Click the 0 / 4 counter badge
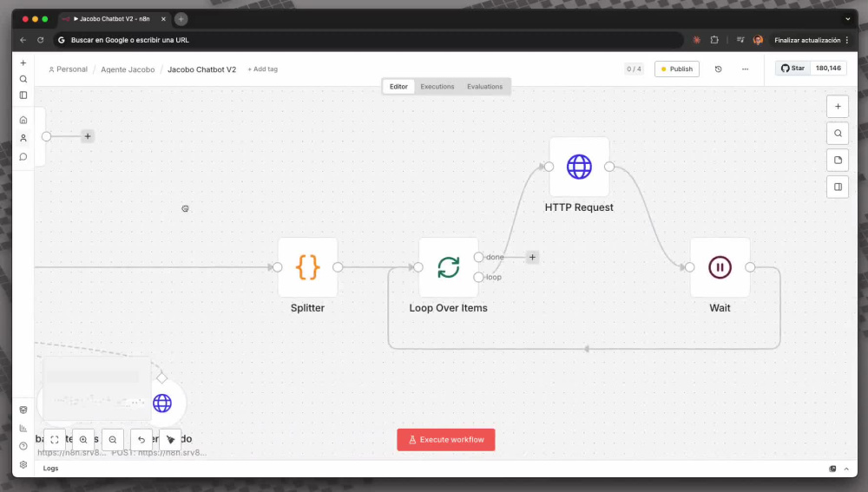Image resolution: width=868 pixels, height=492 pixels. (634, 69)
